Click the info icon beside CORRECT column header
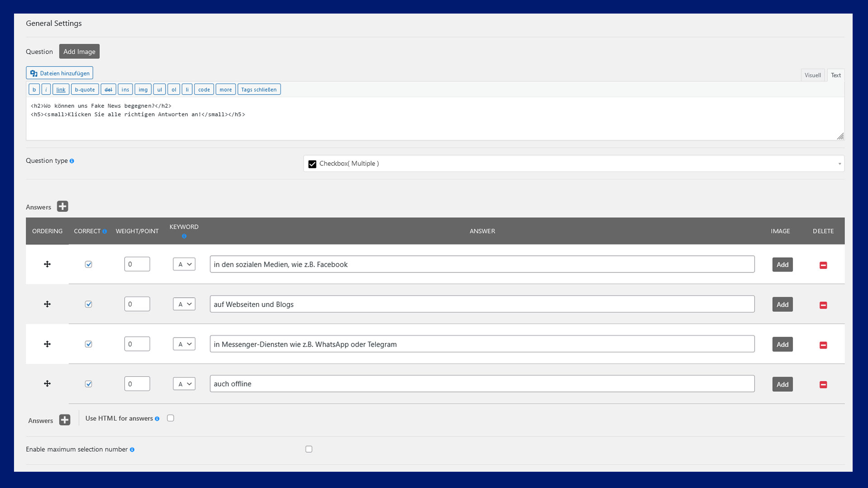 tap(104, 231)
